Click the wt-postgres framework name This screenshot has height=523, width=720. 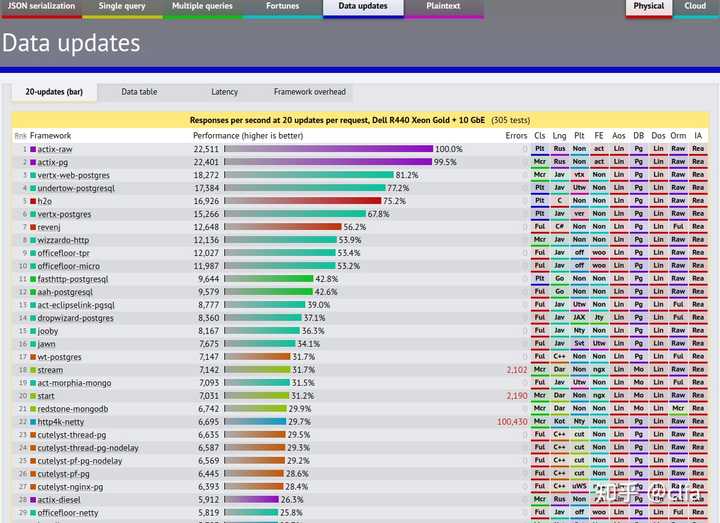[x=59, y=357]
